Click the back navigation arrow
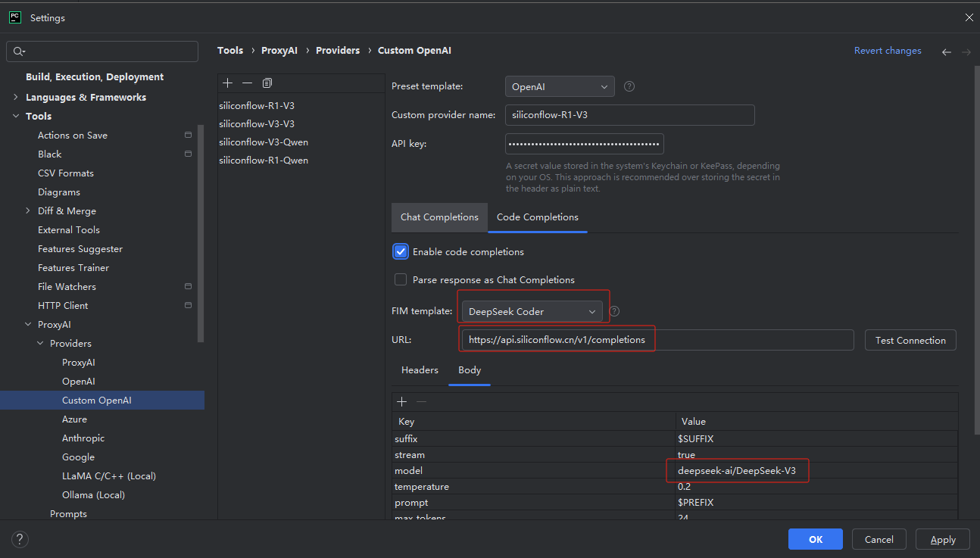Image resolution: width=980 pixels, height=558 pixels. [x=947, y=51]
